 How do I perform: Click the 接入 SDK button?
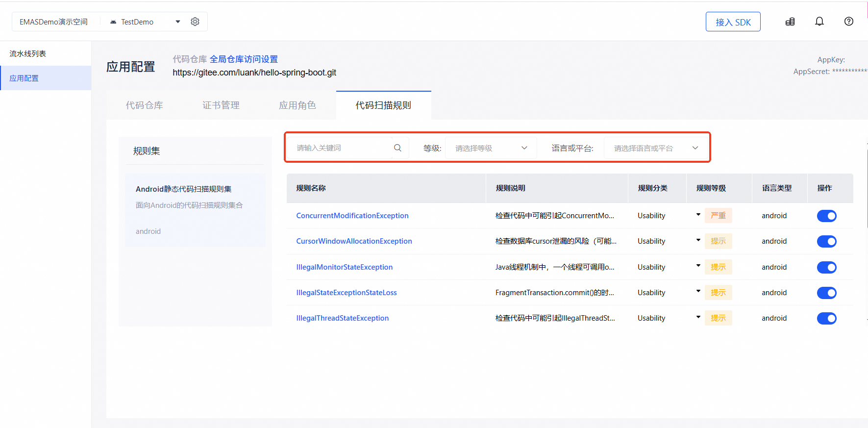pos(733,22)
